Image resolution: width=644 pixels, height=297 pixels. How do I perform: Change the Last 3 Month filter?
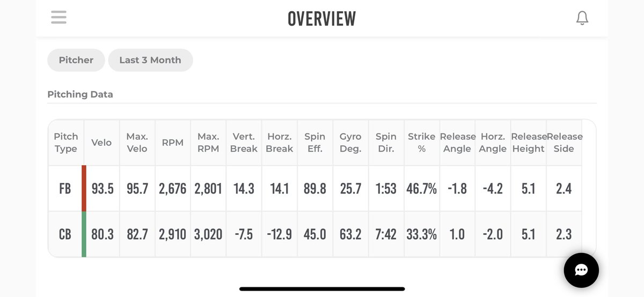pyautogui.click(x=150, y=60)
